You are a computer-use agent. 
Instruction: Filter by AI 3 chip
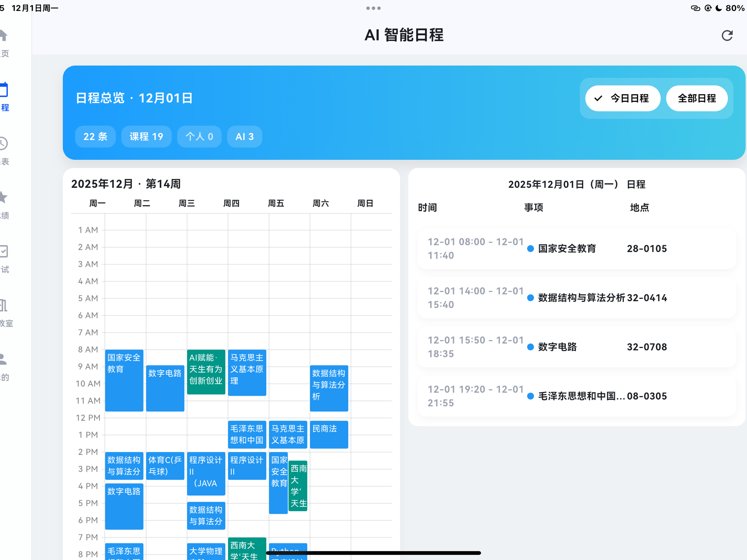pyautogui.click(x=244, y=136)
